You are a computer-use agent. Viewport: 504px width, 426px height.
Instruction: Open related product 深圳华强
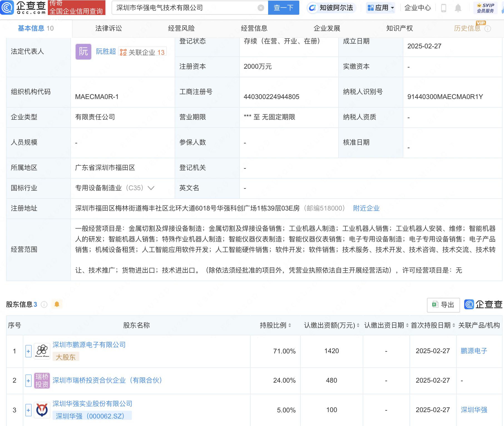click(474, 410)
